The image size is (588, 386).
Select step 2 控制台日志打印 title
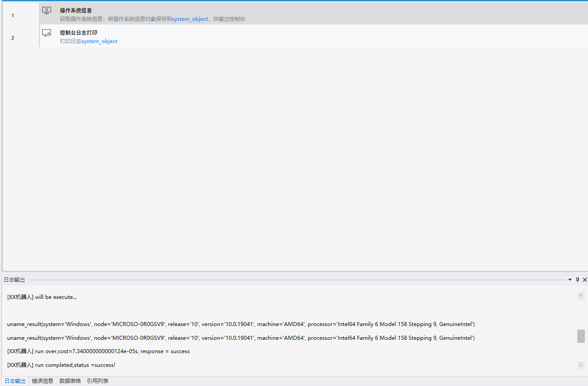click(x=79, y=33)
